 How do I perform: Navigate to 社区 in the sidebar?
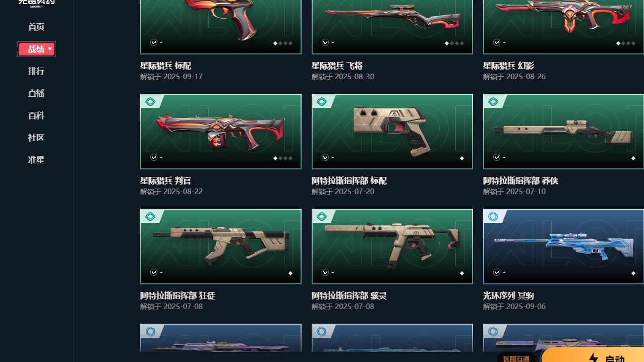tap(36, 138)
